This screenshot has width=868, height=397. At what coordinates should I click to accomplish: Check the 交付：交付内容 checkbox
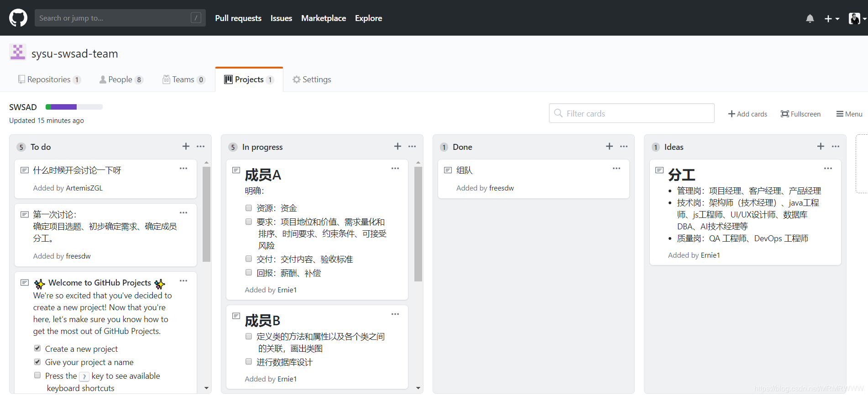pos(249,259)
